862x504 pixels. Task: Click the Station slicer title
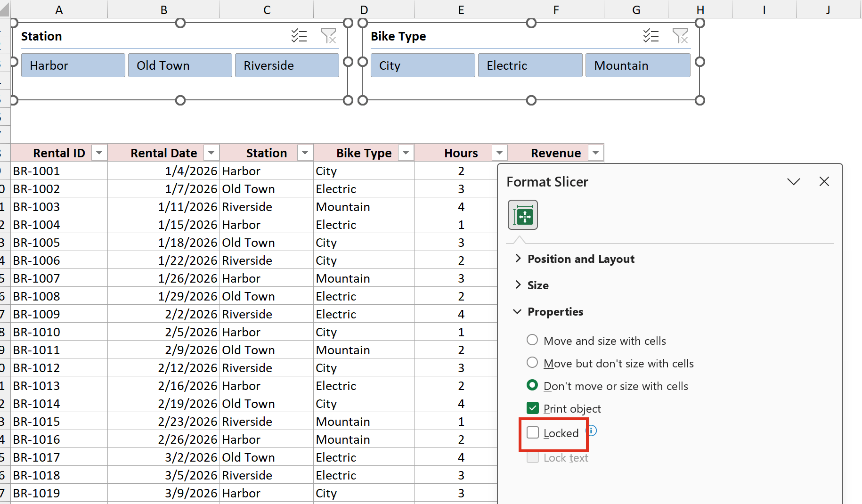coord(41,36)
